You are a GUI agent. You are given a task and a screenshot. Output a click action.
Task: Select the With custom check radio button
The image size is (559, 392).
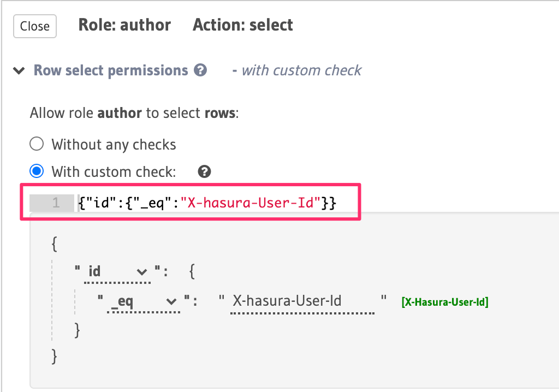coord(37,172)
